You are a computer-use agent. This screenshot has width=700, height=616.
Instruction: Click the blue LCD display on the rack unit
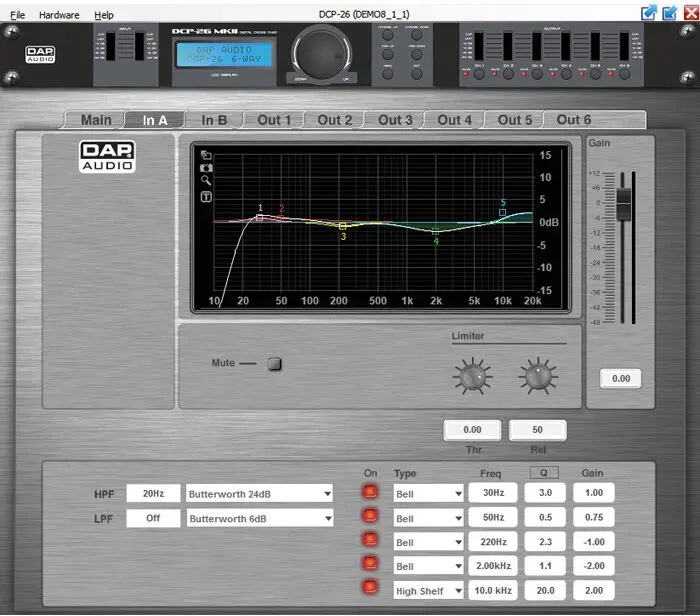tap(224, 54)
